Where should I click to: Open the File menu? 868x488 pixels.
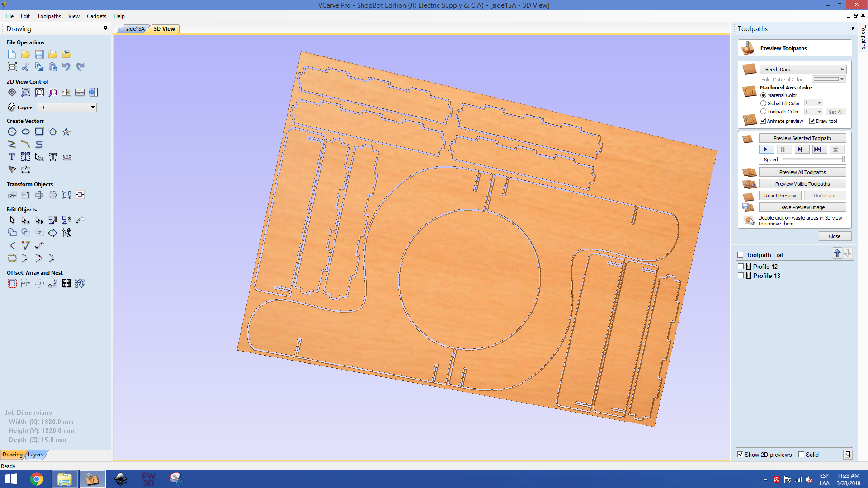coord(9,16)
